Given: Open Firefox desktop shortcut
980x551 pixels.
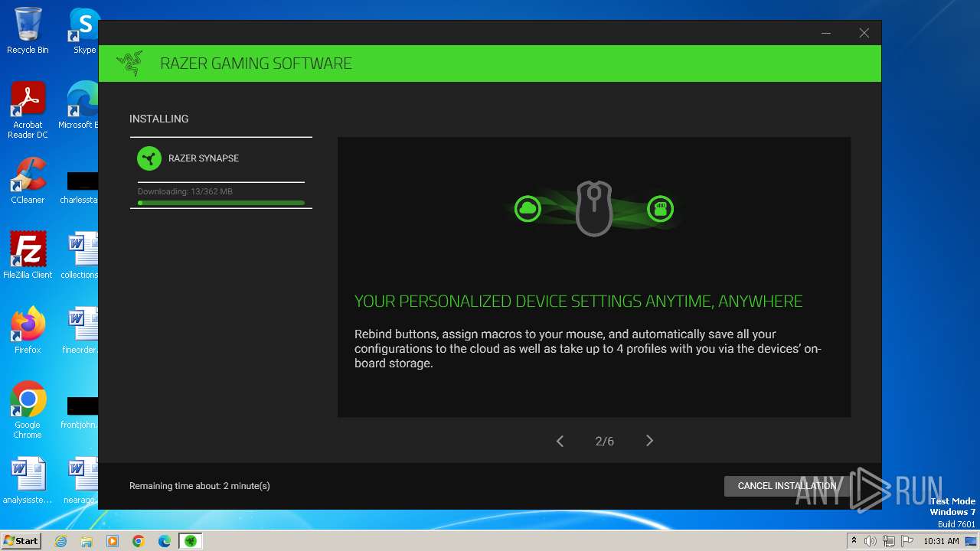Looking at the screenshot, I should click(x=28, y=331).
